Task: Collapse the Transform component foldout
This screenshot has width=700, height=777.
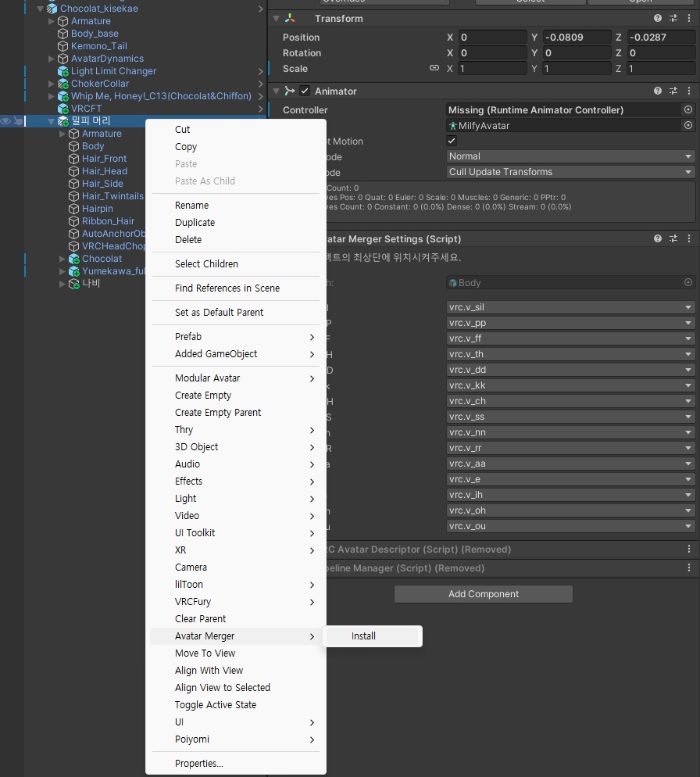Action: [x=277, y=18]
